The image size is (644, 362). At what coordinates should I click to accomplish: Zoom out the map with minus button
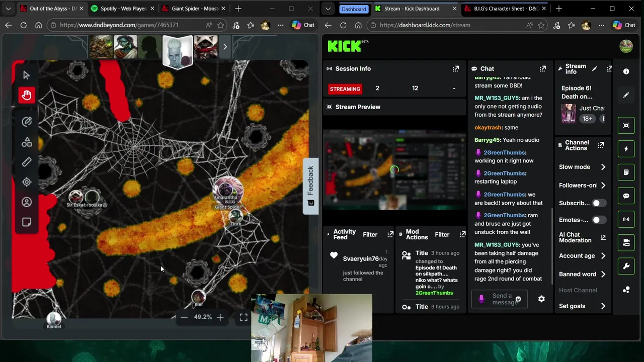[184, 317]
